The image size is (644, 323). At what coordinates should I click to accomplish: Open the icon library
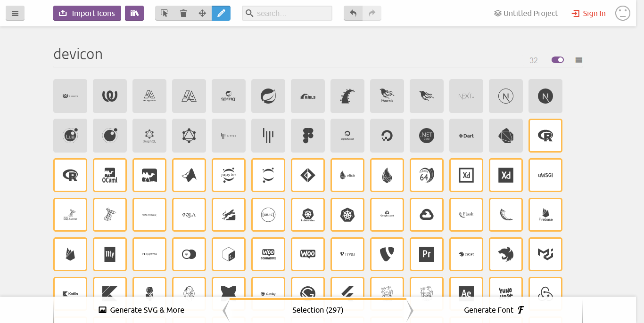coord(134,13)
